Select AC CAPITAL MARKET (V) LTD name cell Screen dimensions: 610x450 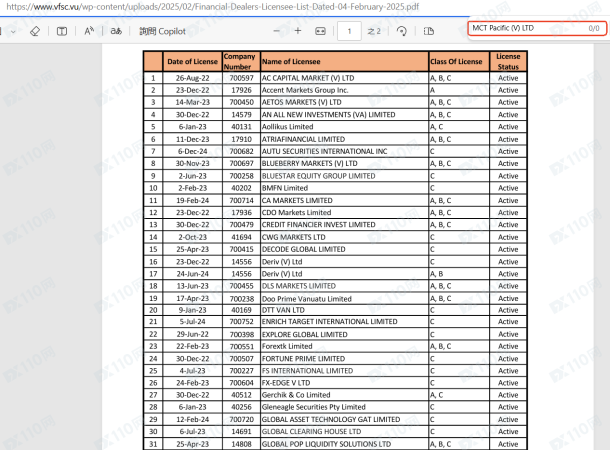[x=344, y=78]
